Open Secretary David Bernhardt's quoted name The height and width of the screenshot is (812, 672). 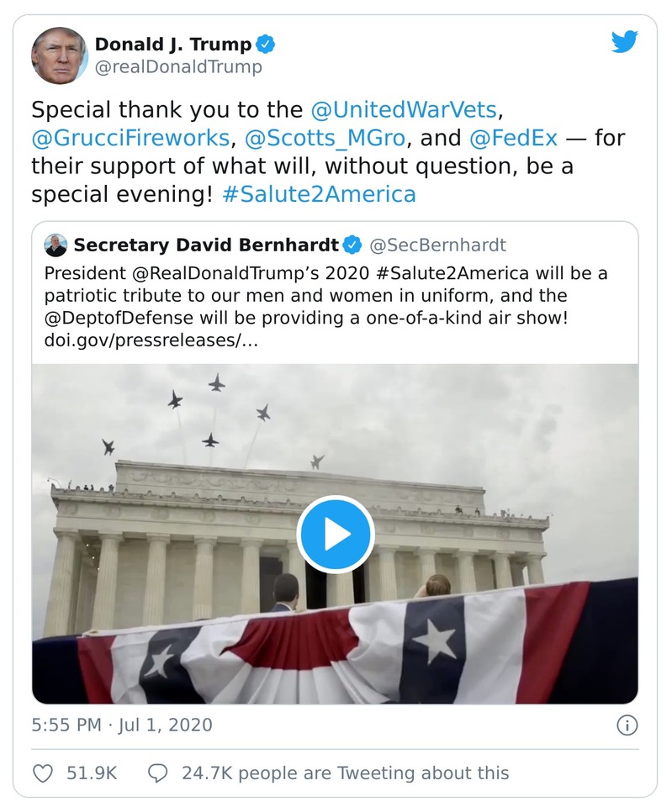206,245
